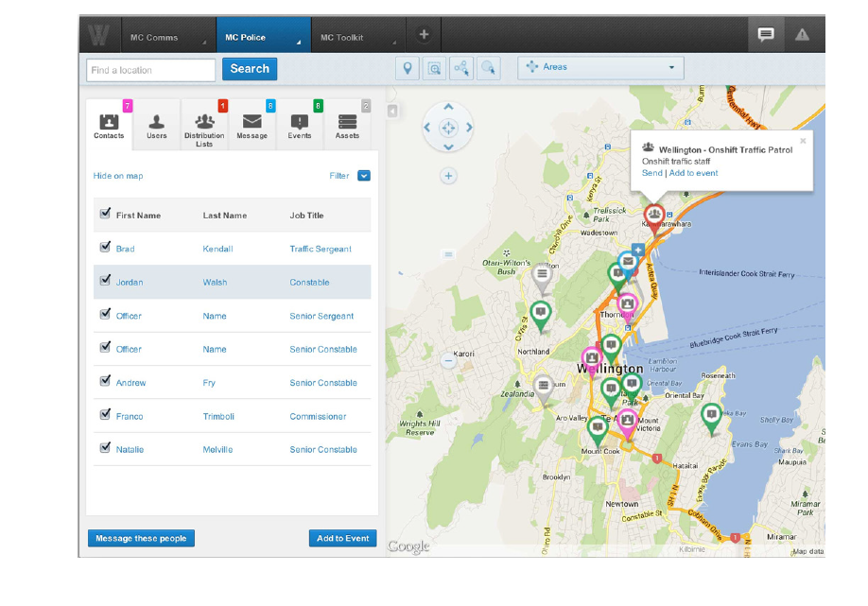Zoom in on the map

[448, 176]
